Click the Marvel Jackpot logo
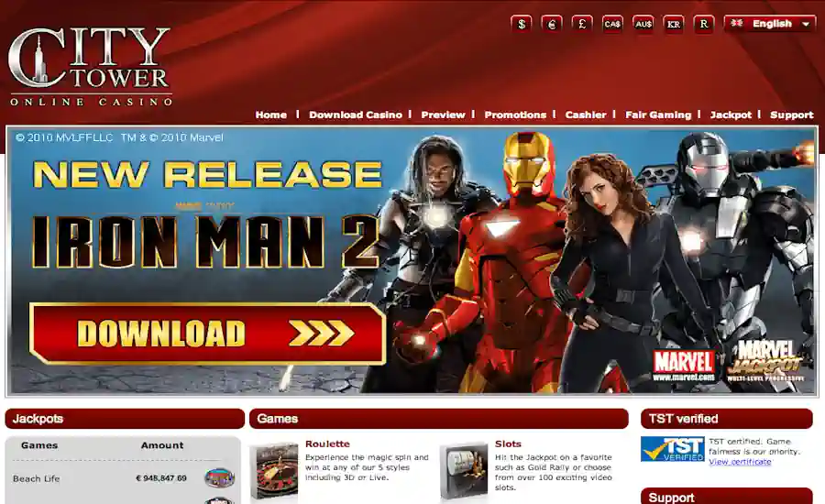Viewport: 825px width, 504px height. [766, 361]
